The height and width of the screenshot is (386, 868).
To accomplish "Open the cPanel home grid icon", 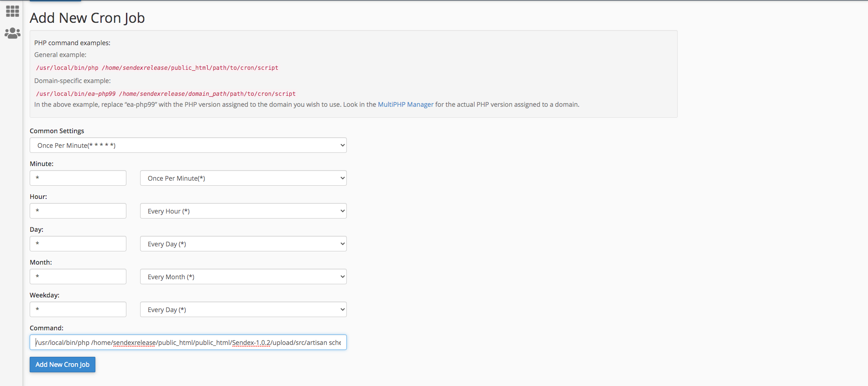I will (x=12, y=11).
